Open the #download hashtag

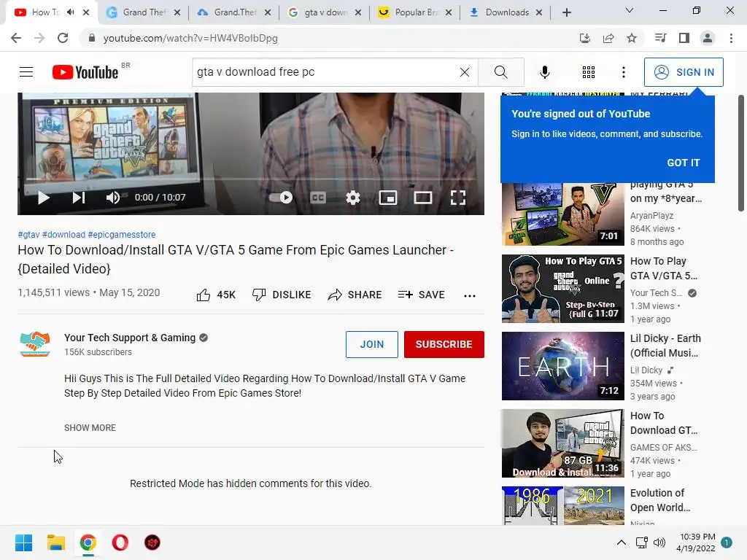[x=63, y=234]
